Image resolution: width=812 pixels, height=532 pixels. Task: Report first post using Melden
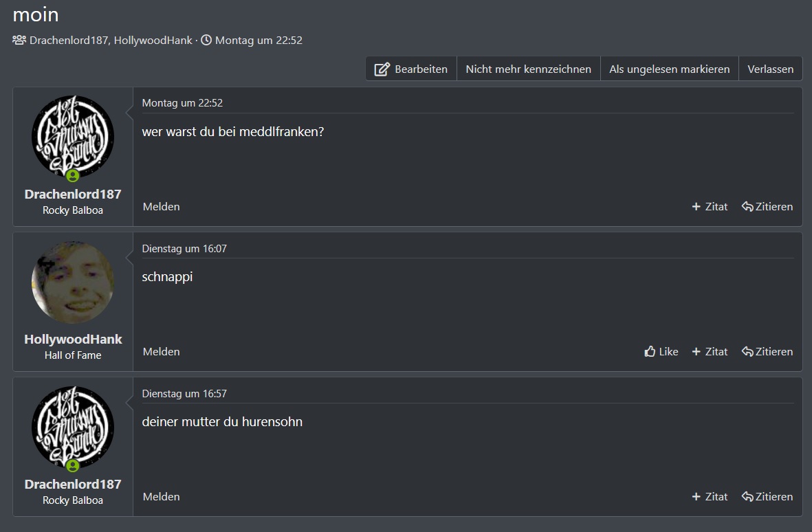coord(161,206)
